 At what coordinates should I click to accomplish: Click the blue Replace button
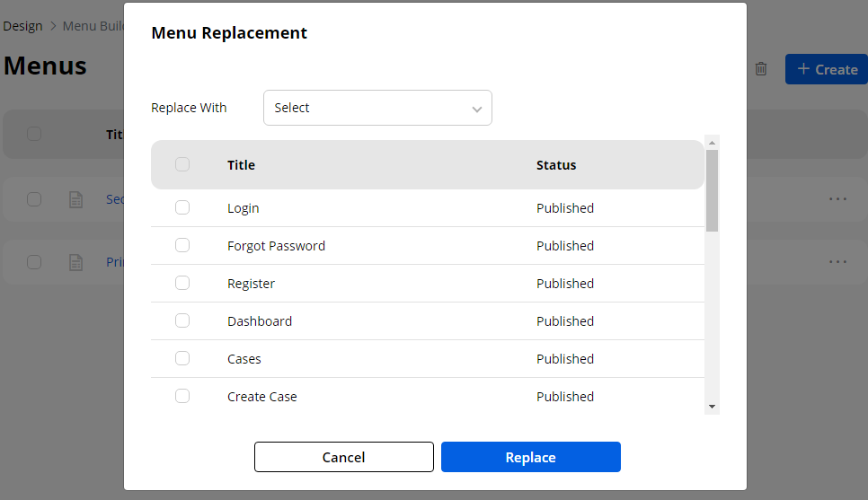tap(530, 457)
